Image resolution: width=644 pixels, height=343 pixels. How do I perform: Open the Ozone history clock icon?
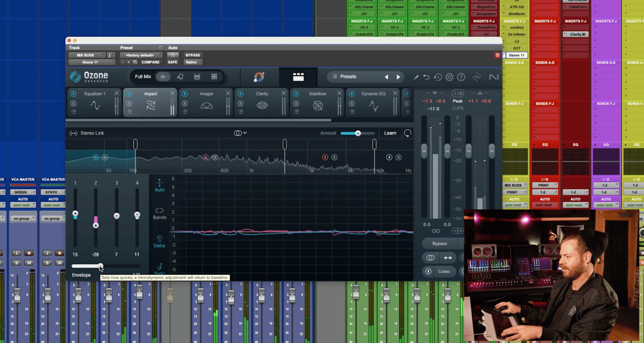(x=438, y=77)
